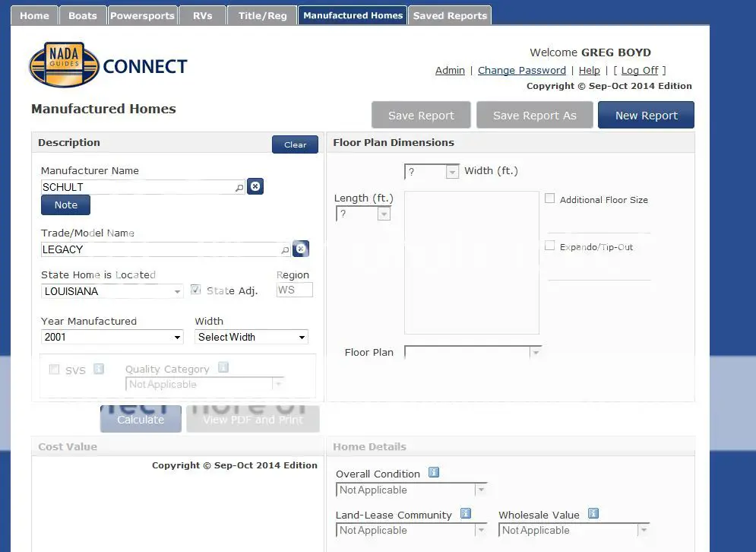Open State Home is Located dropdown

(x=112, y=291)
